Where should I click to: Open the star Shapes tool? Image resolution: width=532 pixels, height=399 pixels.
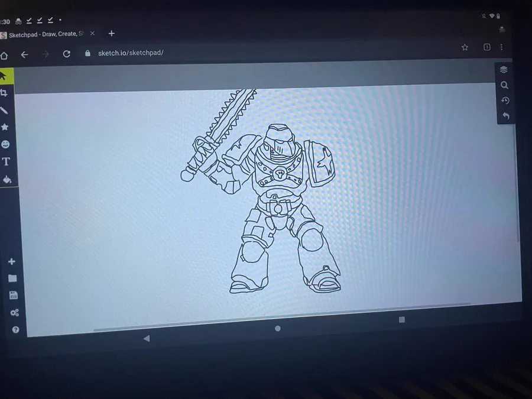point(5,127)
